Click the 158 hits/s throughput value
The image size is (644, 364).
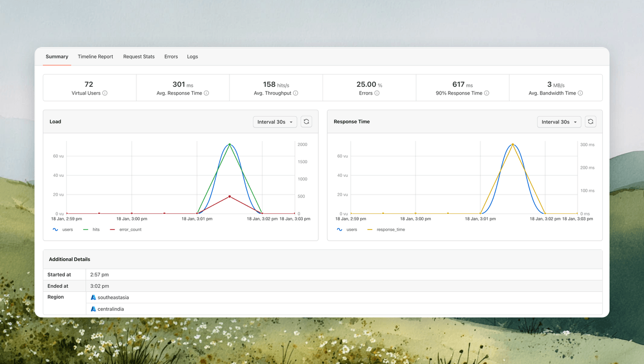pyautogui.click(x=276, y=84)
